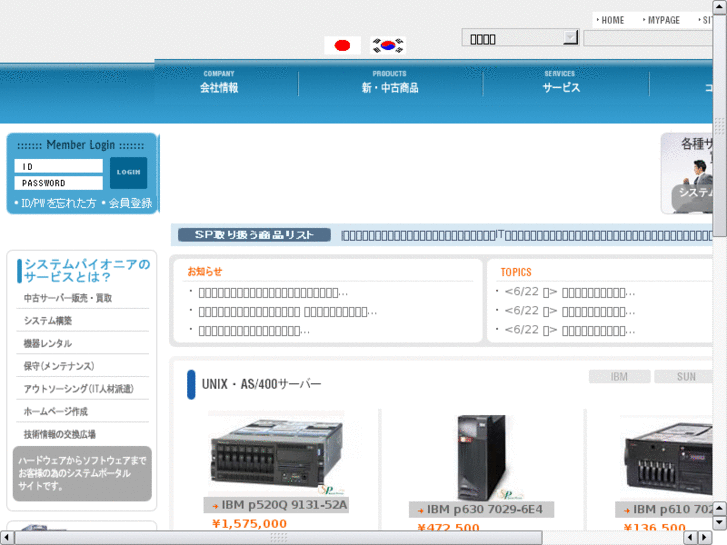Open the first お知らせ news item
The width and height of the screenshot is (727, 545).
[x=273, y=293]
